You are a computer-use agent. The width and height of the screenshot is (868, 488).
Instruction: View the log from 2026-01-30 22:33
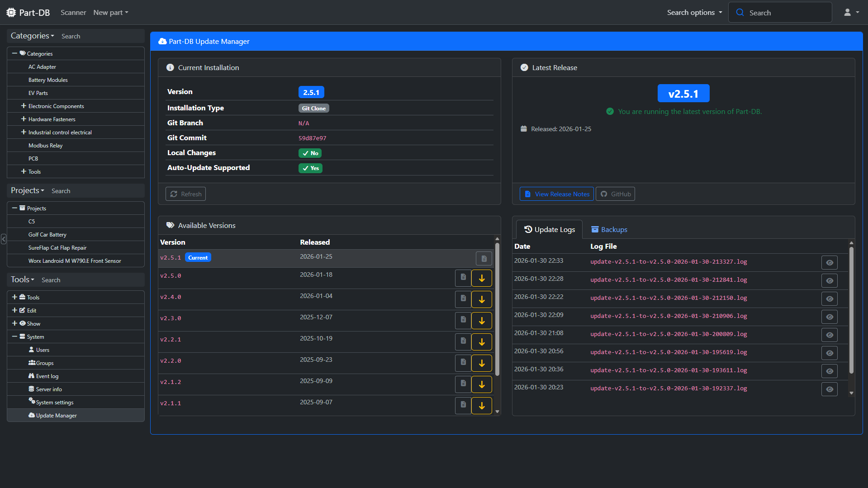point(829,263)
